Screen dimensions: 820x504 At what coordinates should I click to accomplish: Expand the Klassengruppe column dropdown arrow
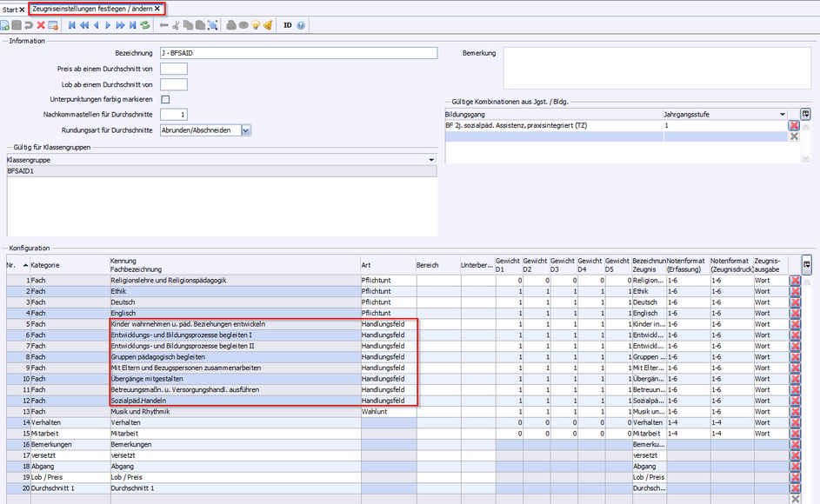(x=432, y=161)
